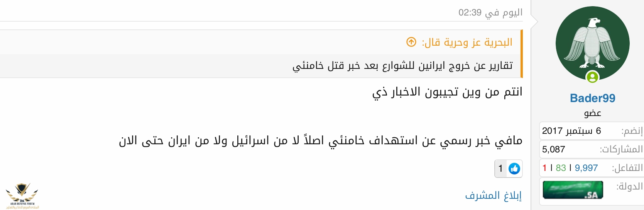Viewport: 644px width, 210px height.
Task: Click the orange up-arrow icon in quote header
Action: [411, 42]
